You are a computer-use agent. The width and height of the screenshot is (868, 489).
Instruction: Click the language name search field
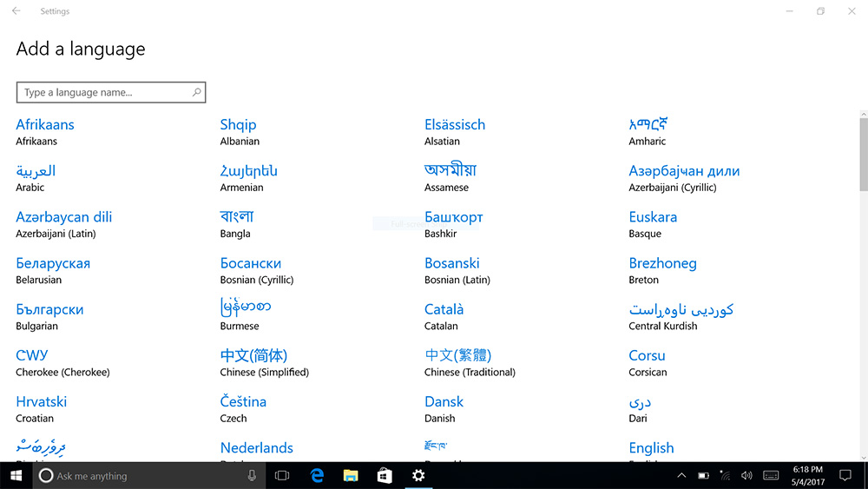(102, 92)
